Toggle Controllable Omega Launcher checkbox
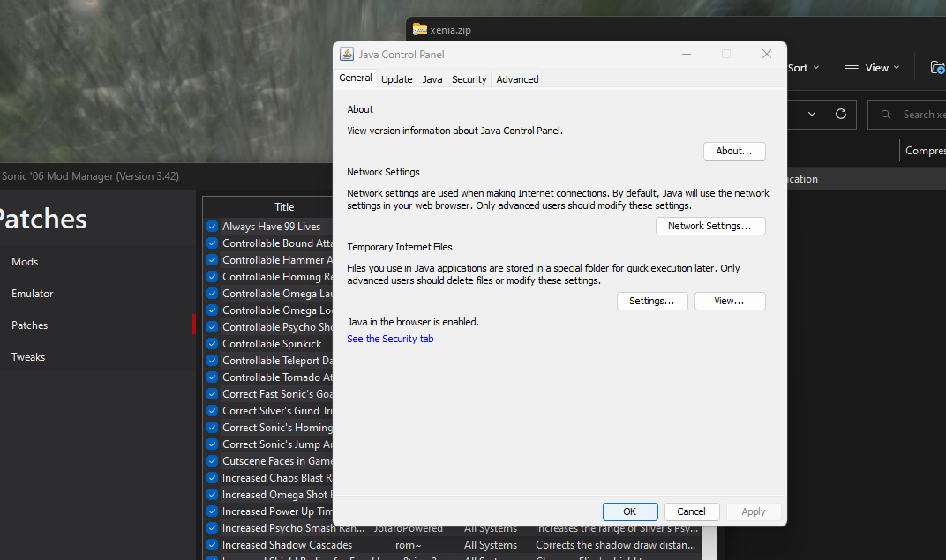This screenshot has height=560, width=946. point(213,294)
